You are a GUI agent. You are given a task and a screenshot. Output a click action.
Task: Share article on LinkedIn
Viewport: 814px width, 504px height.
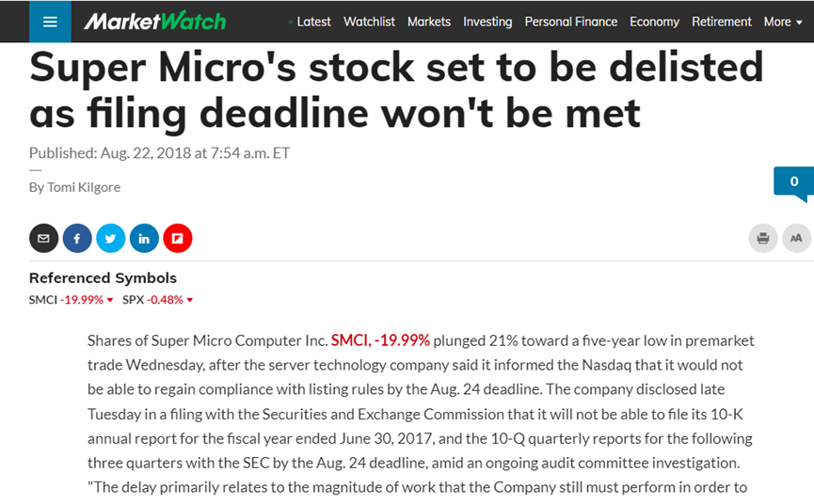(x=144, y=239)
